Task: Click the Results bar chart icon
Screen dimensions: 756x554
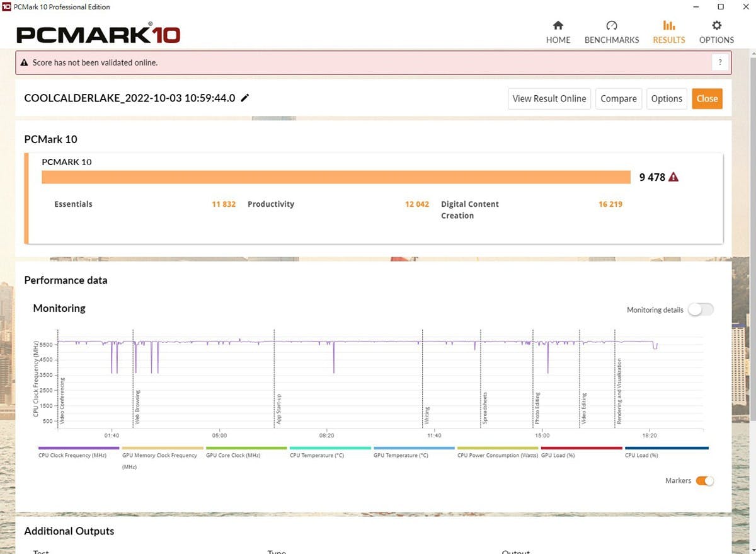Action: (x=669, y=26)
